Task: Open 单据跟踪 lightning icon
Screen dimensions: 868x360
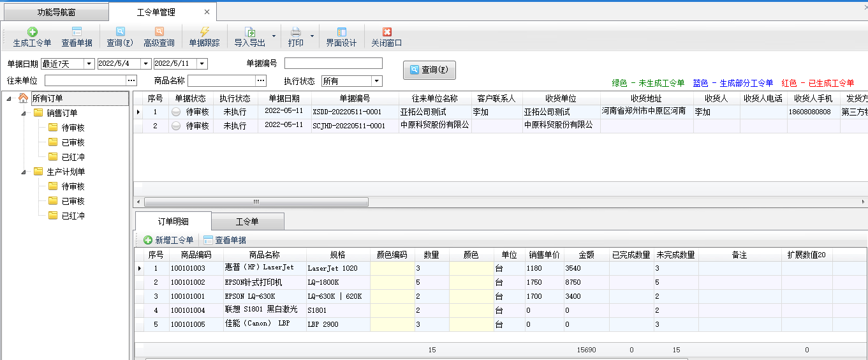Action: (204, 32)
